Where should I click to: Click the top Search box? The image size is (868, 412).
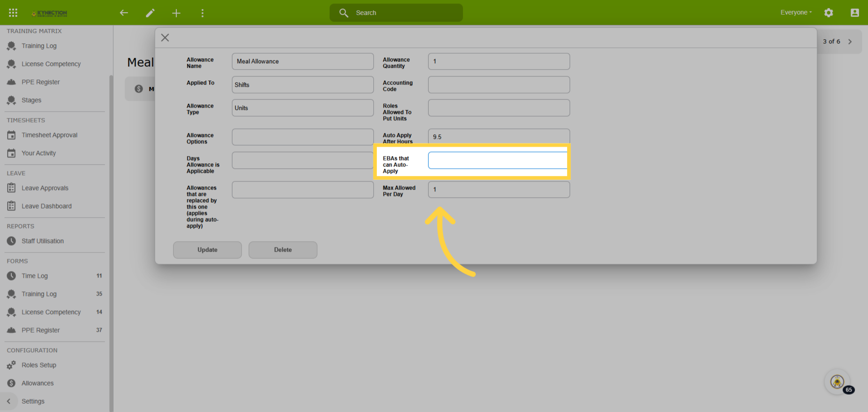point(396,13)
